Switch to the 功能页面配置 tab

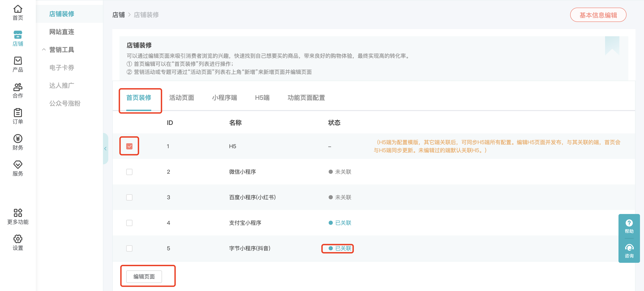[x=306, y=98]
